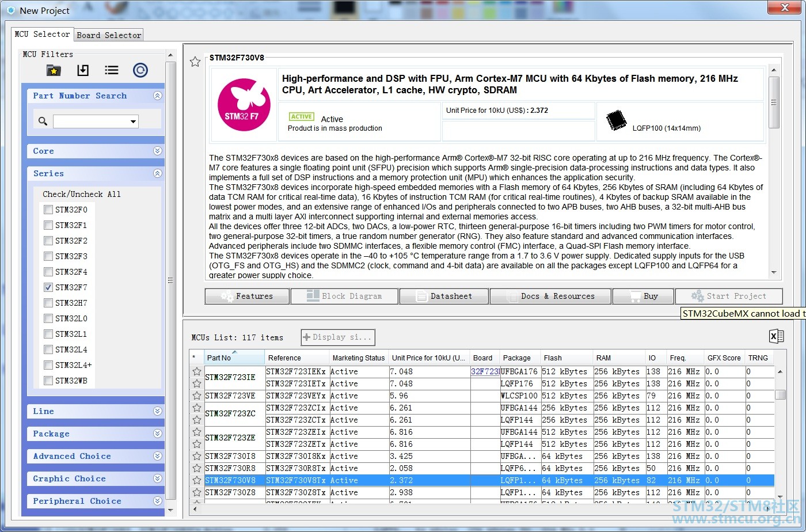Click the Display similar items button
Viewport: 806px width, 532px height.
tap(339, 337)
